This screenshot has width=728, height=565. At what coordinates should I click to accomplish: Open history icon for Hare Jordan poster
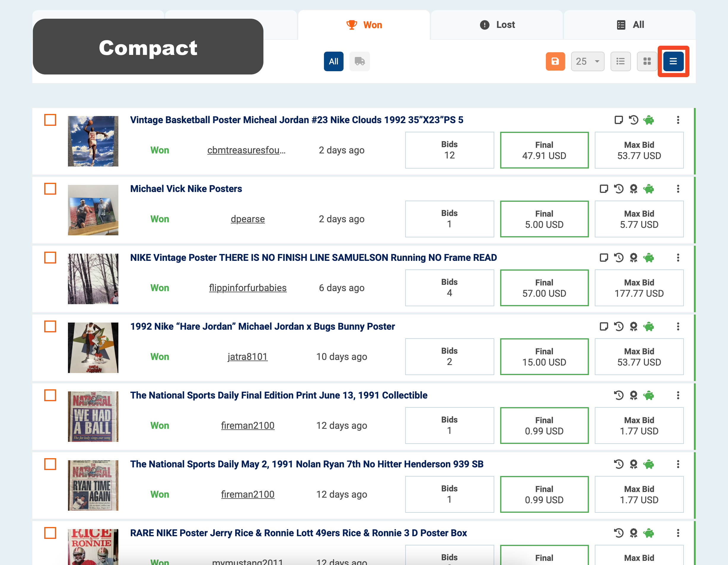[x=619, y=327]
